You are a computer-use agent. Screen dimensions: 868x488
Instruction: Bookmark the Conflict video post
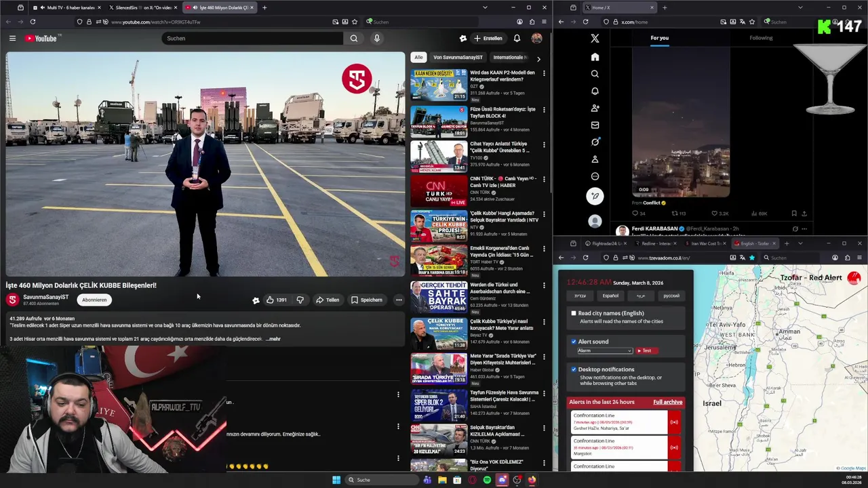(794, 213)
